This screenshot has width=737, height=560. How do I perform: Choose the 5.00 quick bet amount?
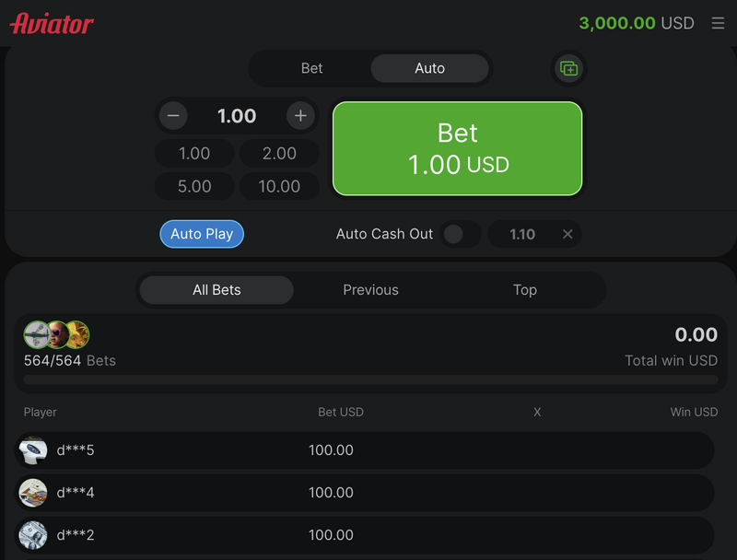point(194,186)
